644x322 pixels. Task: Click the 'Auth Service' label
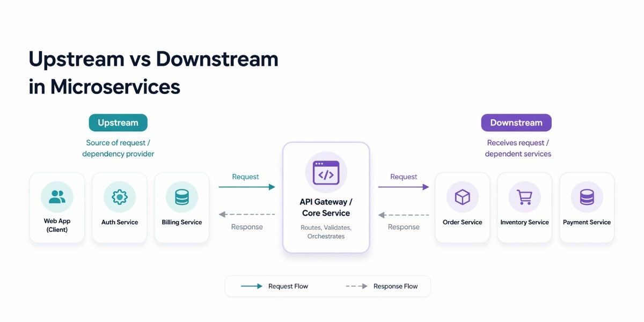[x=120, y=222]
